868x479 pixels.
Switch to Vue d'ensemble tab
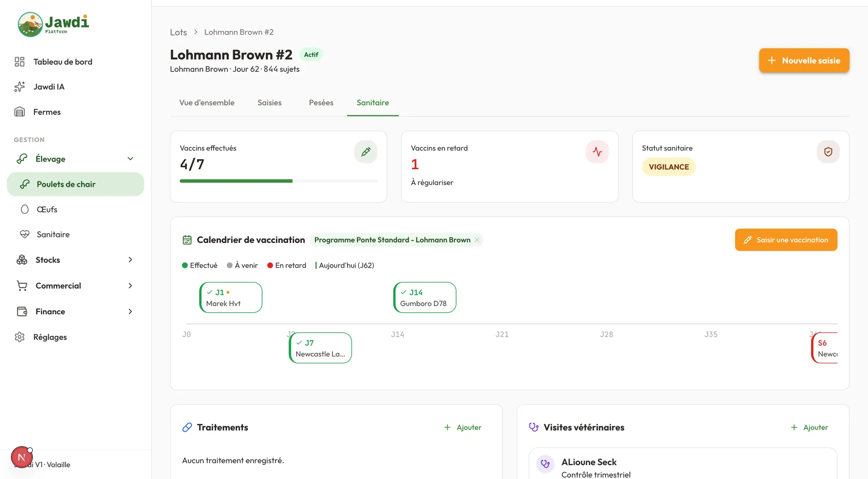point(207,103)
